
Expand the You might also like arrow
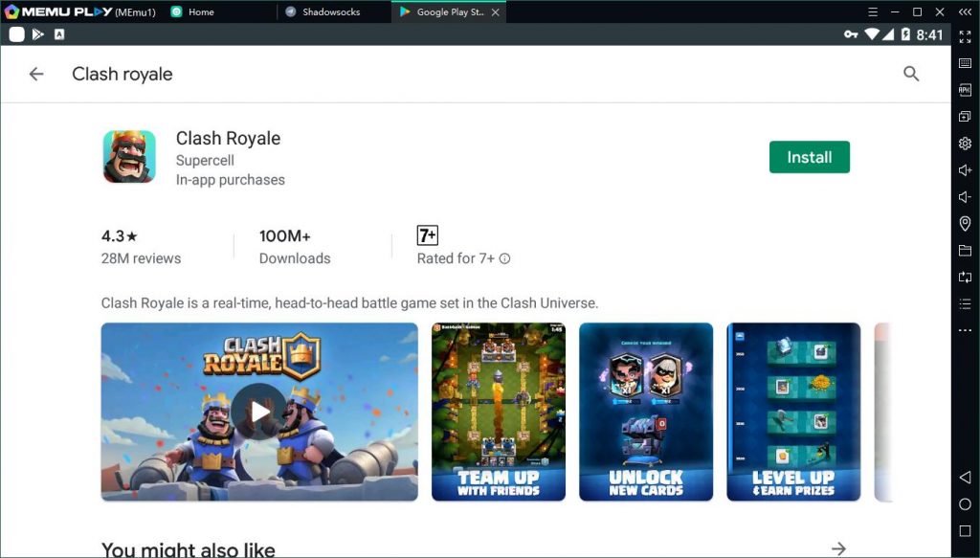coord(838,548)
